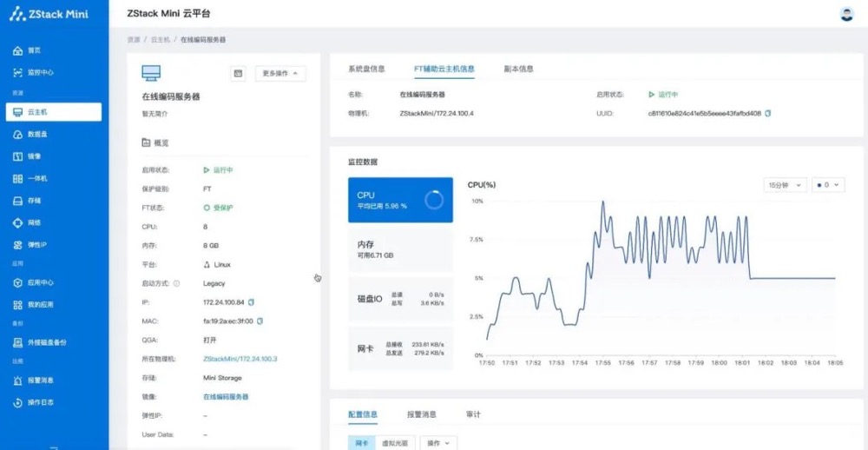The height and width of the screenshot is (450, 868).
Task: Go to 云主机 in the breadcrumb
Action: (160, 40)
